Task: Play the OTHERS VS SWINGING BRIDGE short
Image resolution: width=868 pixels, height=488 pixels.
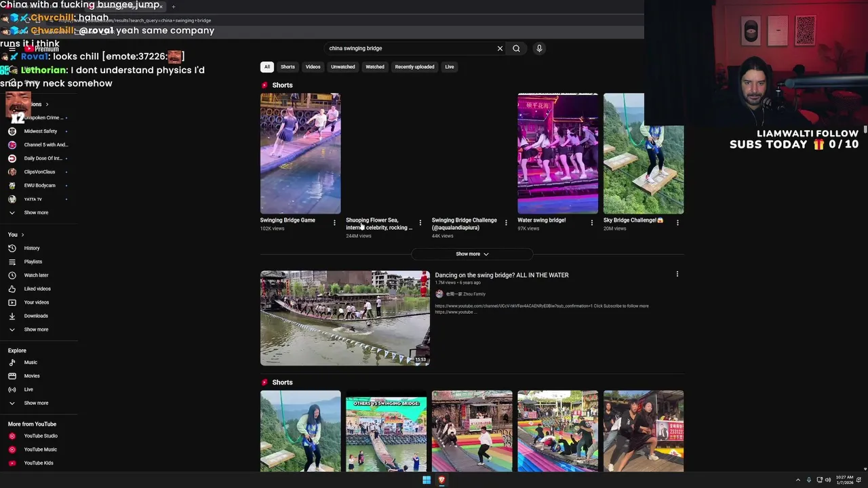Action: [386, 431]
